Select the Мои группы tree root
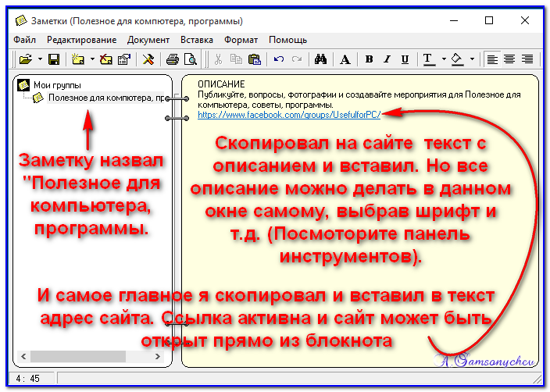 [57, 85]
